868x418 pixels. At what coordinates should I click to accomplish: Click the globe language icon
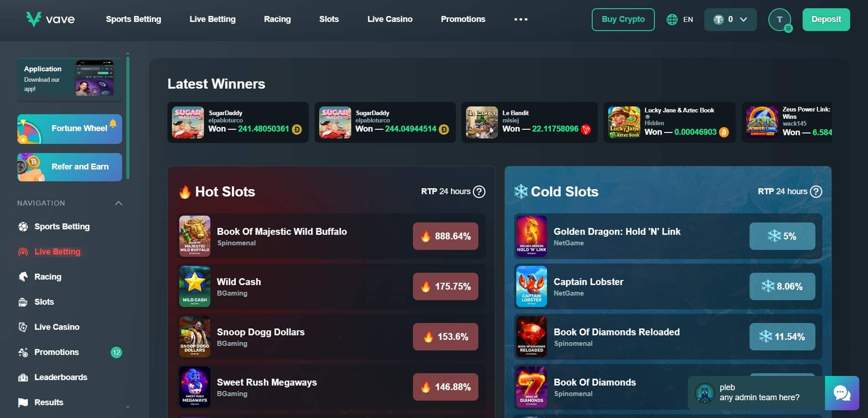point(672,20)
